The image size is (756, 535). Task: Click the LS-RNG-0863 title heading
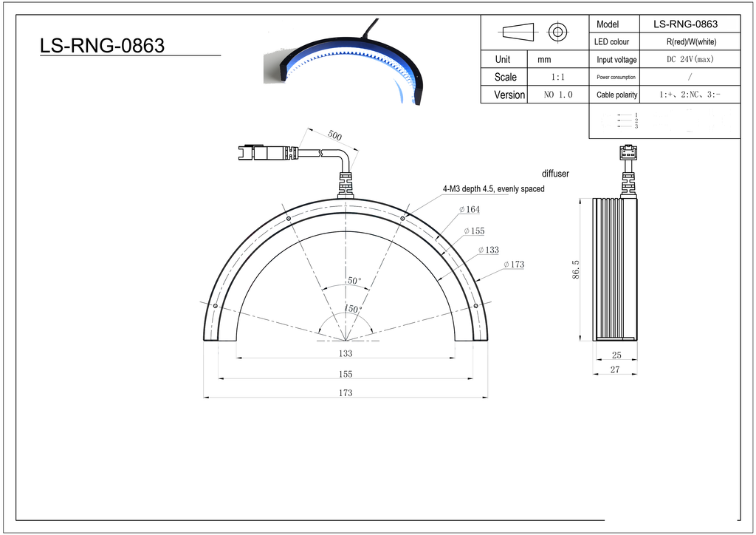tap(102, 46)
